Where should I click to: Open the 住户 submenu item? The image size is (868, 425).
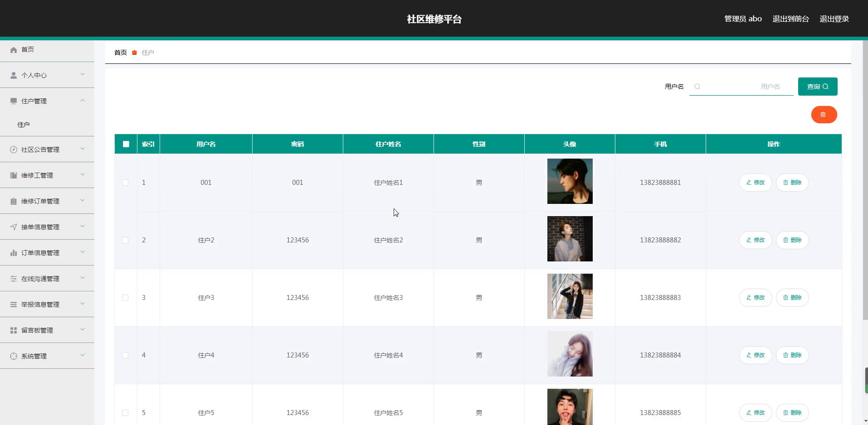pyautogui.click(x=47, y=125)
